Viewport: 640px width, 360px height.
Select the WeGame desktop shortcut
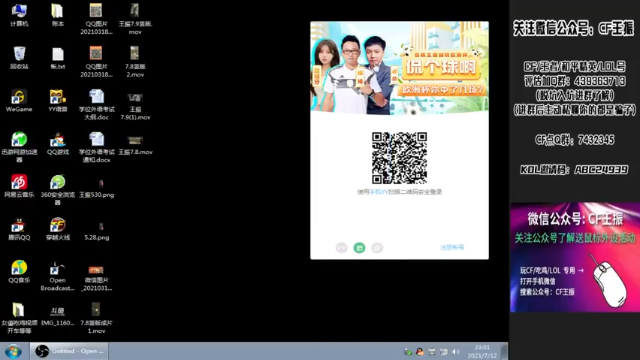pyautogui.click(x=19, y=100)
